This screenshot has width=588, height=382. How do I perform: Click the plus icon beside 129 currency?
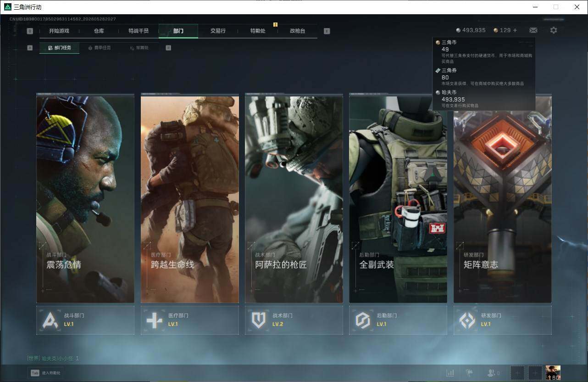pos(515,30)
